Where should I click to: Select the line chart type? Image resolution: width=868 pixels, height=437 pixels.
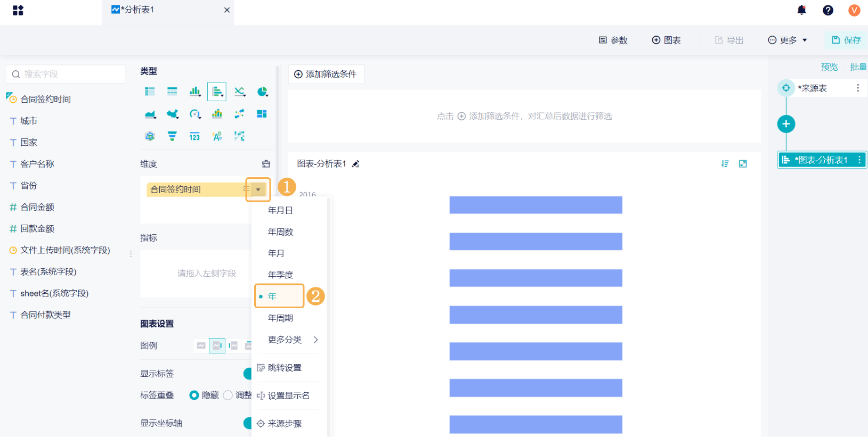click(240, 92)
